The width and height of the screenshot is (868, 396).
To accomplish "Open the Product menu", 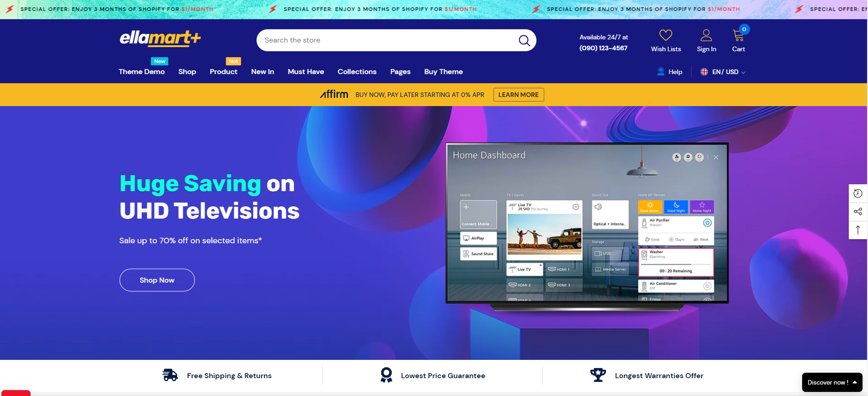I will 224,72.
